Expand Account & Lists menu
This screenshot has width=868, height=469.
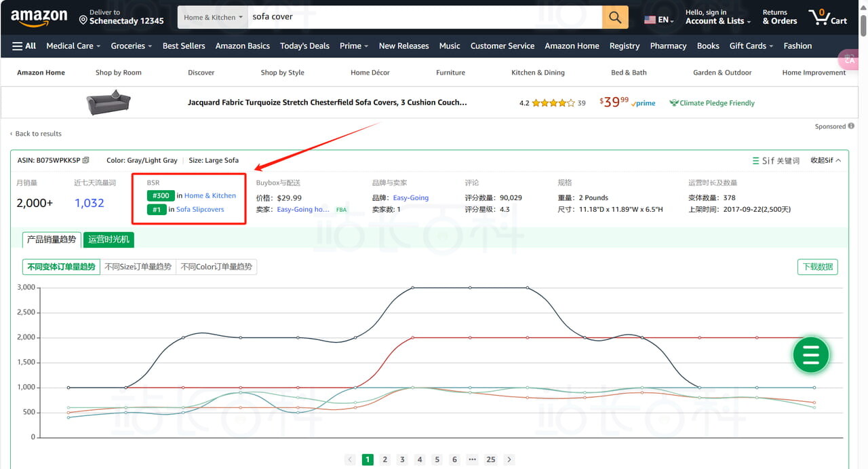point(718,17)
